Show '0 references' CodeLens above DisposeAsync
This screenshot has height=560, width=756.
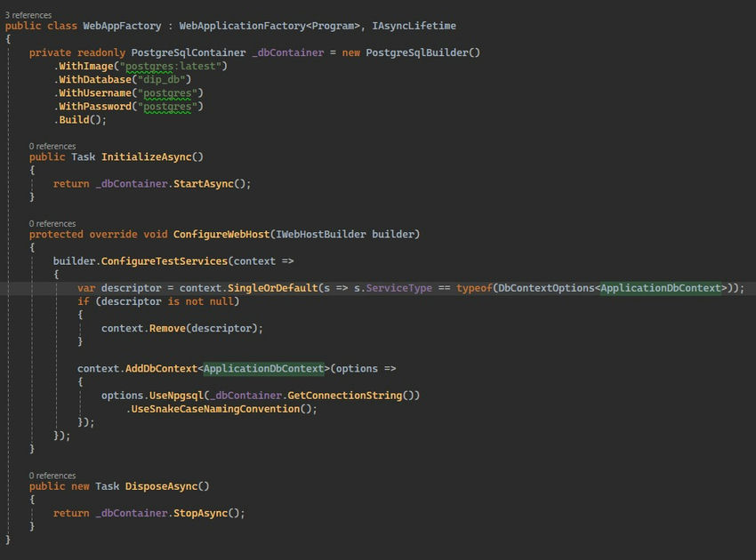(x=52, y=476)
